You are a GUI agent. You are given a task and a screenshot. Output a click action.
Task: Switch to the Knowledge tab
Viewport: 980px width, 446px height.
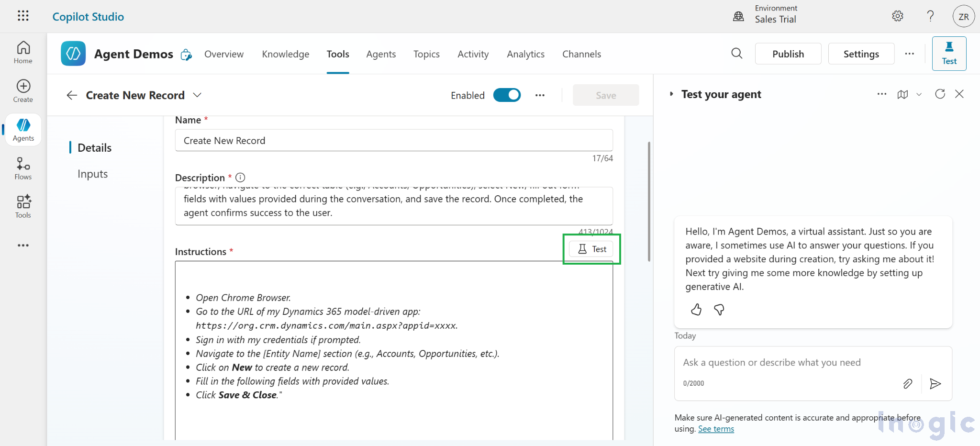pyautogui.click(x=286, y=54)
